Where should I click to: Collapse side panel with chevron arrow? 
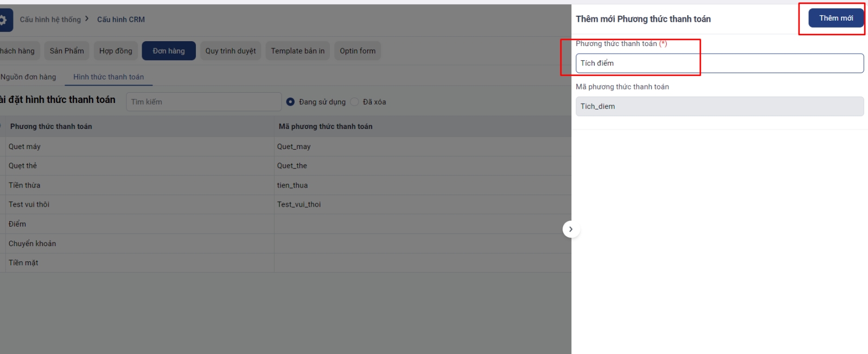(x=570, y=229)
